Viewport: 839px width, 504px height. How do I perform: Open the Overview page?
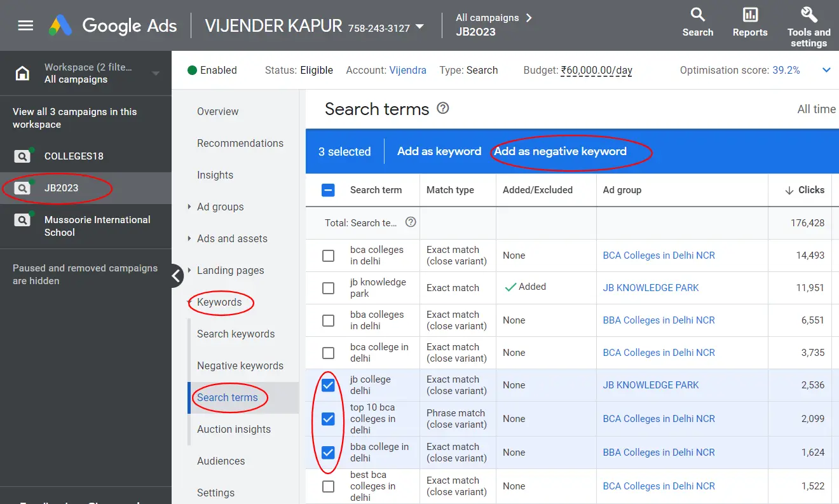tap(218, 111)
